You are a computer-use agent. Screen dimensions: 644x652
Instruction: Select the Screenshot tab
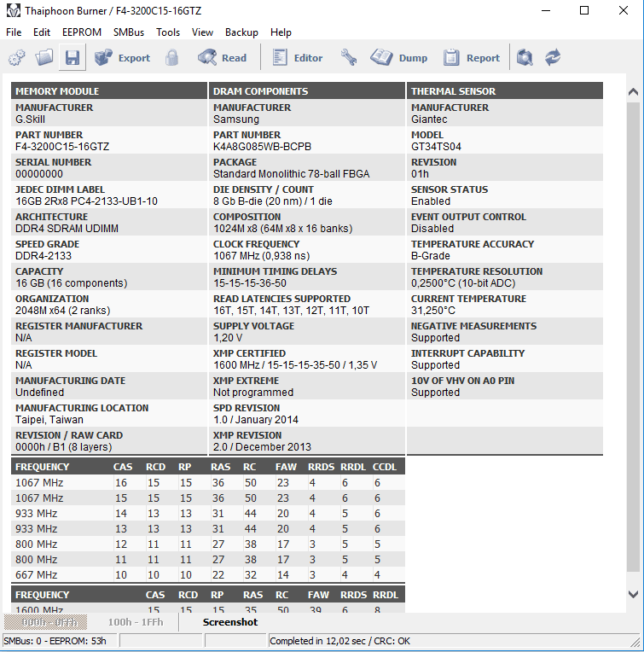pyautogui.click(x=230, y=622)
